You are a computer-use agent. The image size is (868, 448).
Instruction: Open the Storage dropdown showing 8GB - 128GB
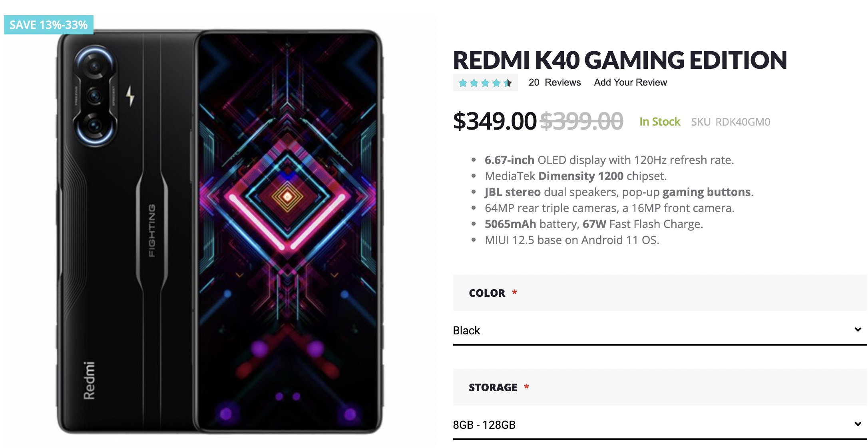coord(655,425)
